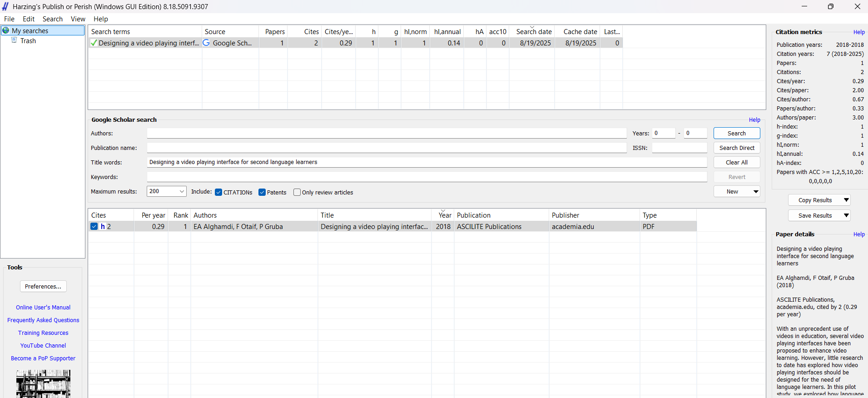Click Become a PoP Supporter link
Screen dimensions: 868x398
pos(43,358)
